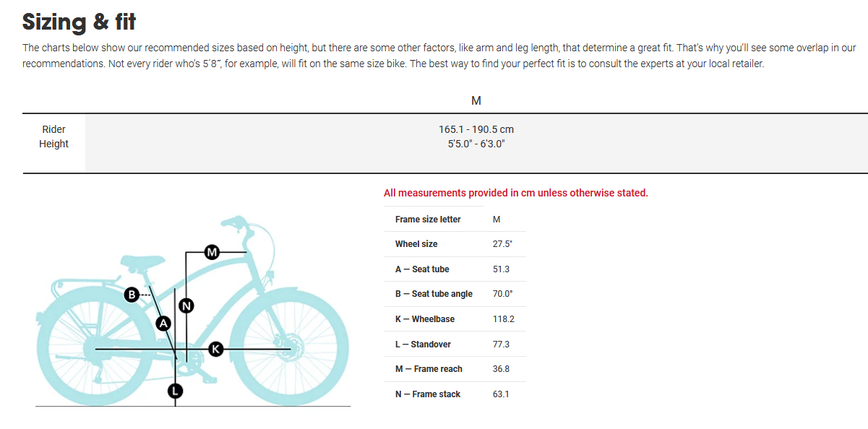Select the A seat tube marker on diagram
This screenshot has height=429, width=868.
[x=164, y=323]
